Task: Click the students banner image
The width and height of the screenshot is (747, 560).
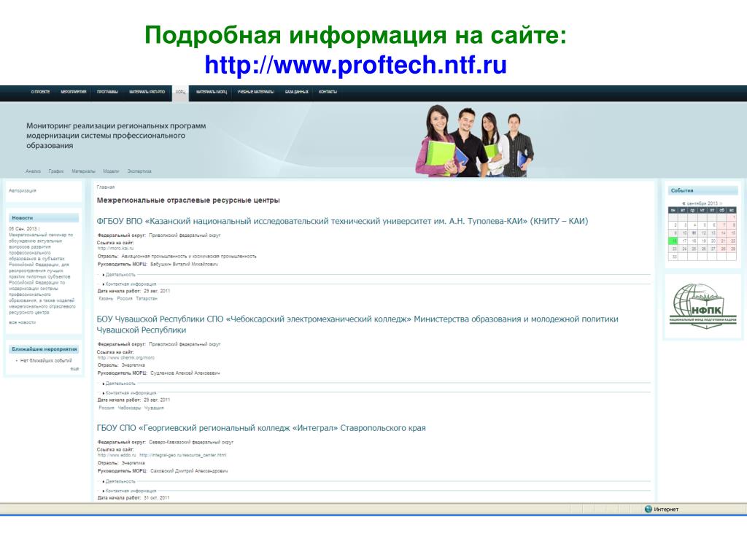Action: tap(474, 141)
